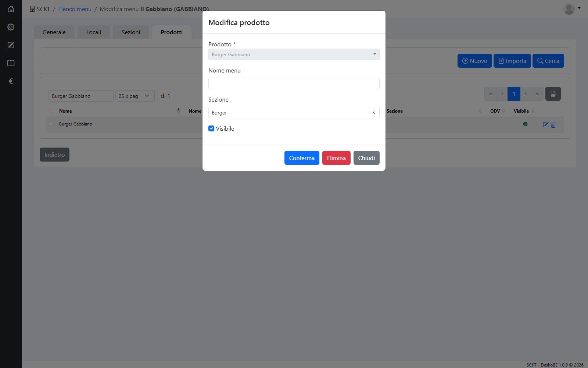588x368 pixels.
Task: Open the book menu sidebar icon
Action: point(11,63)
